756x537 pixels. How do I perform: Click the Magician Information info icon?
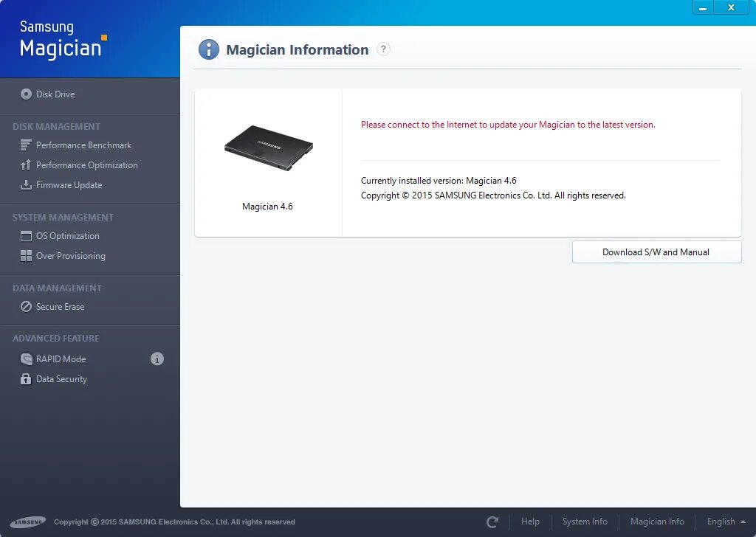click(x=209, y=49)
